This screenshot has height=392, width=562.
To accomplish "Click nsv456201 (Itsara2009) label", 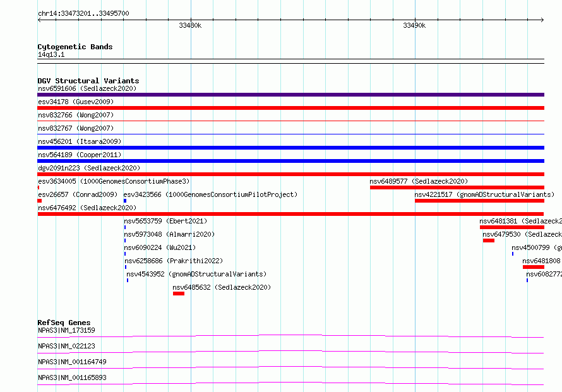I will [80, 141].
